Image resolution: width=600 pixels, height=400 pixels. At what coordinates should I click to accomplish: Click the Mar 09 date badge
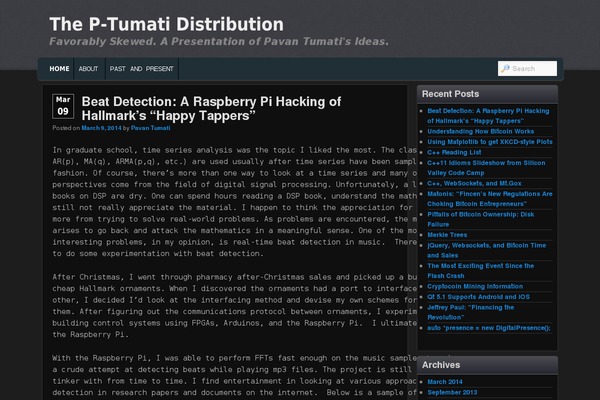(x=63, y=106)
